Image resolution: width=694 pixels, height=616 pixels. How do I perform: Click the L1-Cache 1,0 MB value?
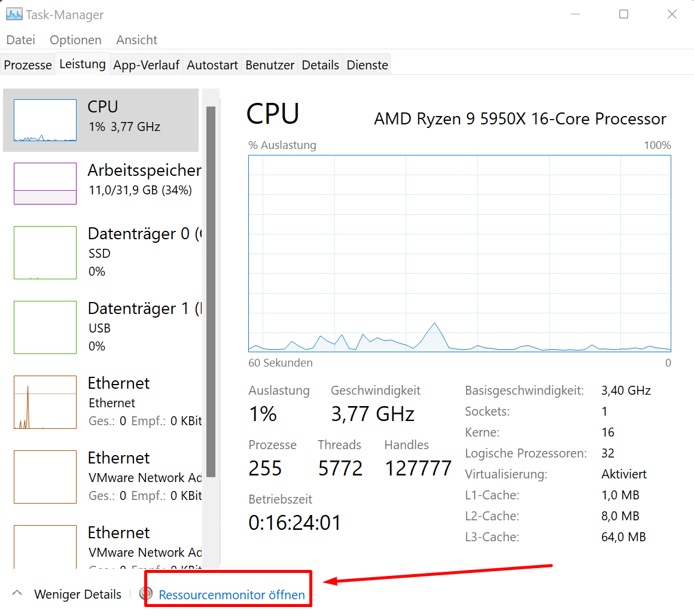pos(620,495)
